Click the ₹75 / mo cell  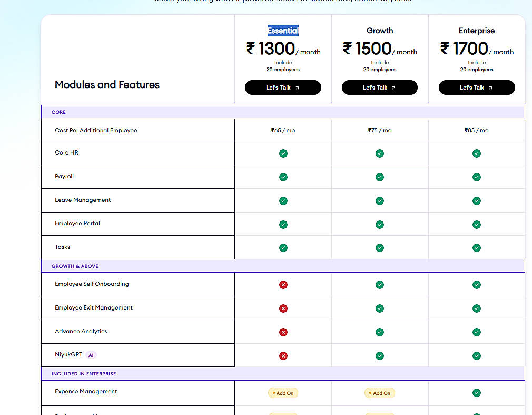tap(380, 130)
